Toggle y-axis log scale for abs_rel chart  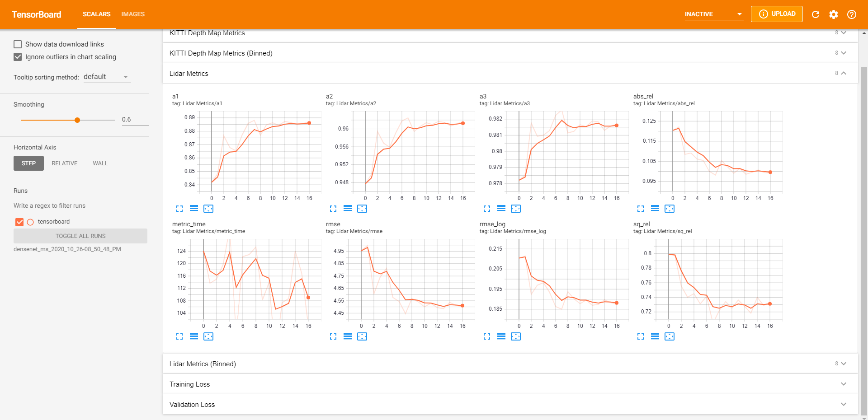tap(655, 209)
